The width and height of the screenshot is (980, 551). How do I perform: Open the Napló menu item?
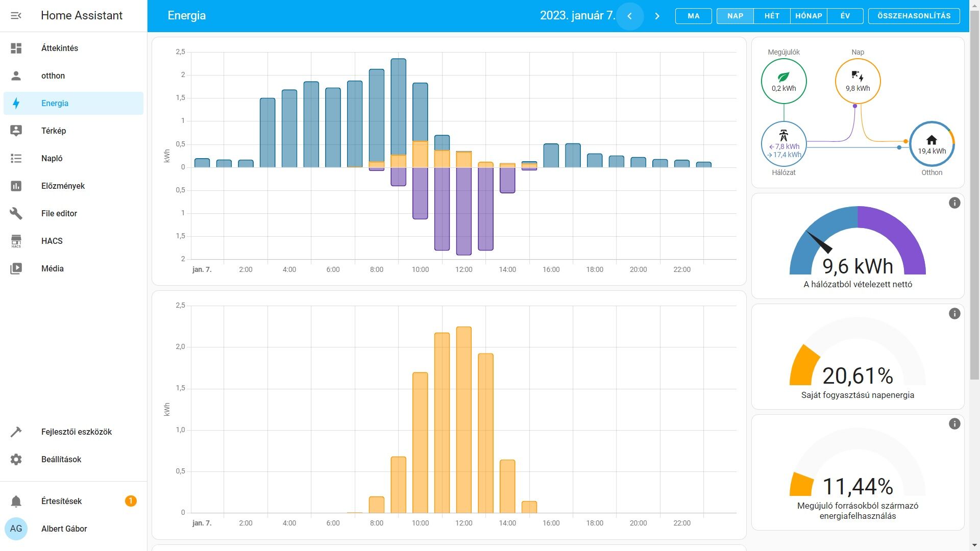[x=52, y=158]
